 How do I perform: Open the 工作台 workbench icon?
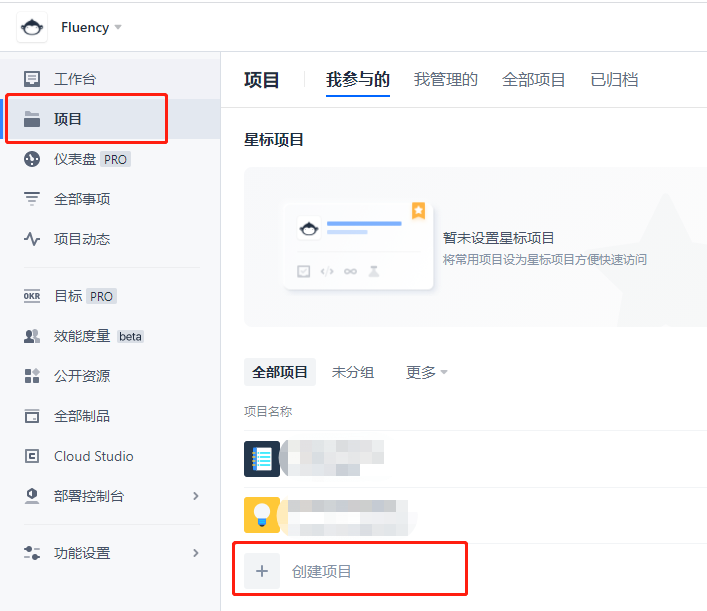pyautogui.click(x=32, y=79)
